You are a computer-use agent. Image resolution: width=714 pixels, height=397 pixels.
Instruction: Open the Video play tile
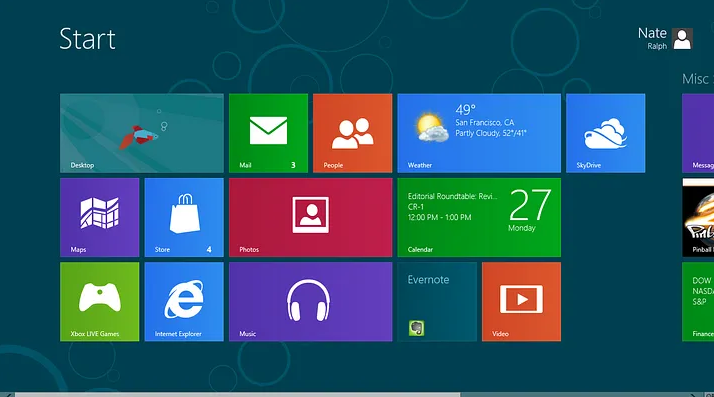click(x=521, y=301)
